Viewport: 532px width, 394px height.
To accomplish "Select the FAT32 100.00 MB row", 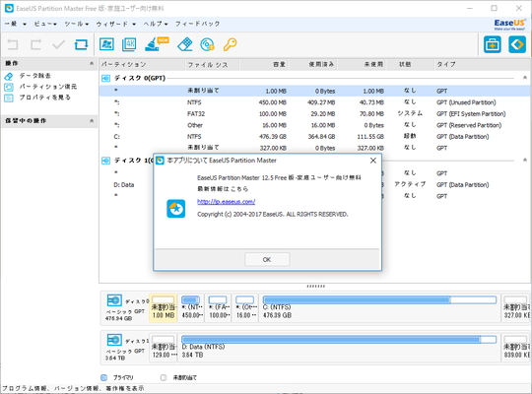I will (314, 114).
